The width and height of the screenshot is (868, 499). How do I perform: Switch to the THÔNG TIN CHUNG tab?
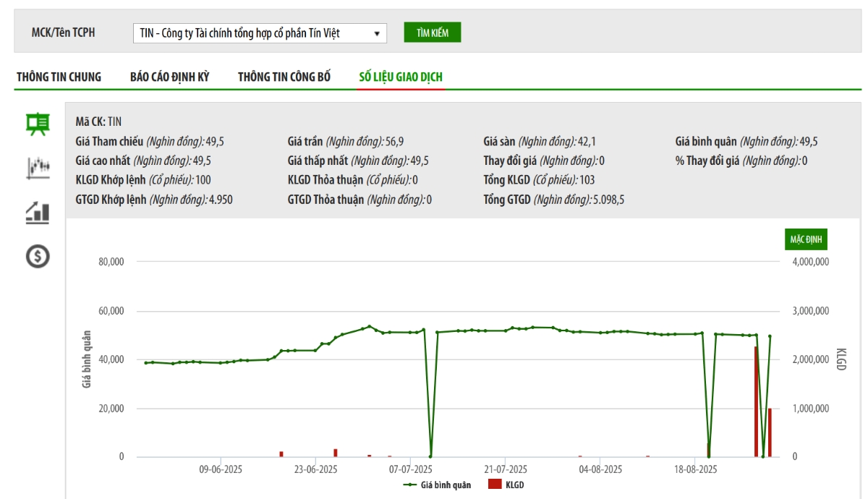pyautogui.click(x=59, y=77)
